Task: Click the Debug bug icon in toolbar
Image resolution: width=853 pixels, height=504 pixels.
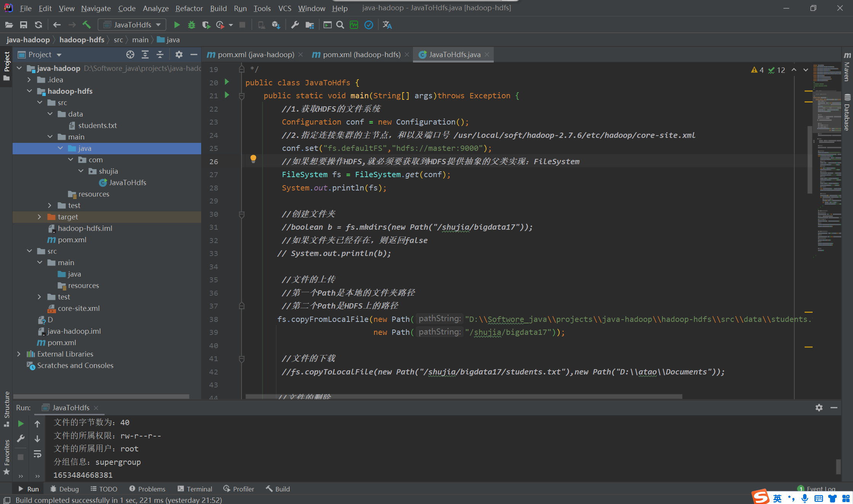Action: [x=191, y=25]
